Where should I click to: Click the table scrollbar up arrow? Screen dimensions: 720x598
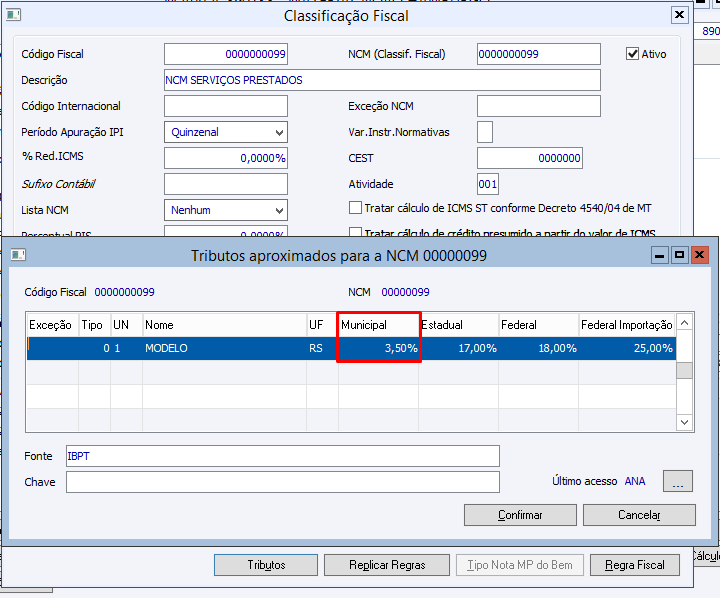[x=684, y=323]
